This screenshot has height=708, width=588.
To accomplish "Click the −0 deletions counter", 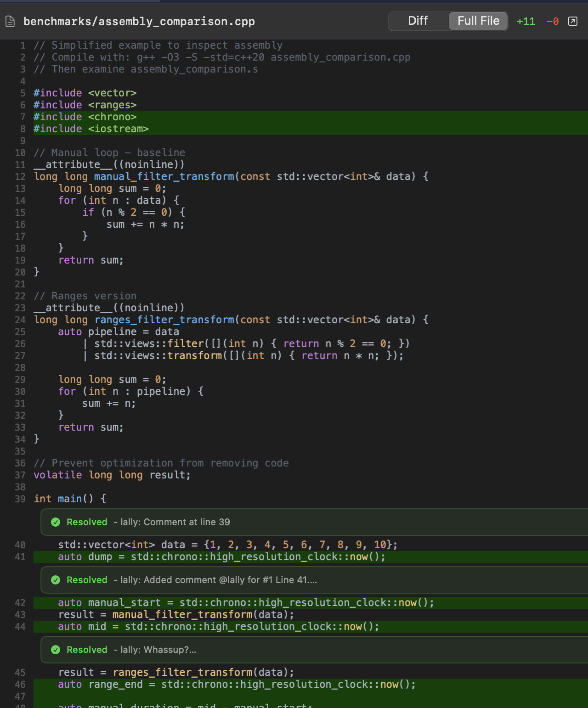I will click(x=552, y=21).
